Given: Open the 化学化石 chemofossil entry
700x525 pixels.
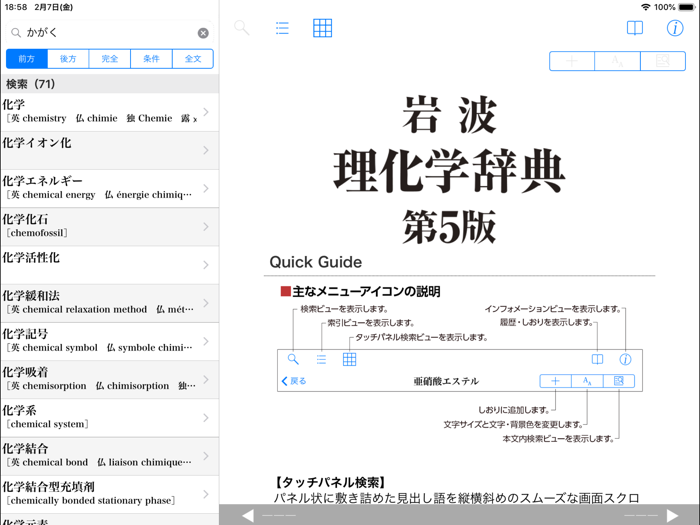Looking at the screenshot, I should [109, 226].
